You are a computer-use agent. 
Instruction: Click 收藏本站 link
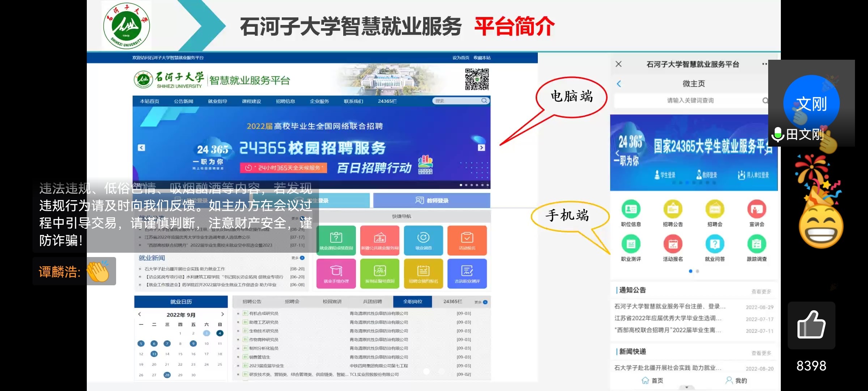(x=482, y=58)
